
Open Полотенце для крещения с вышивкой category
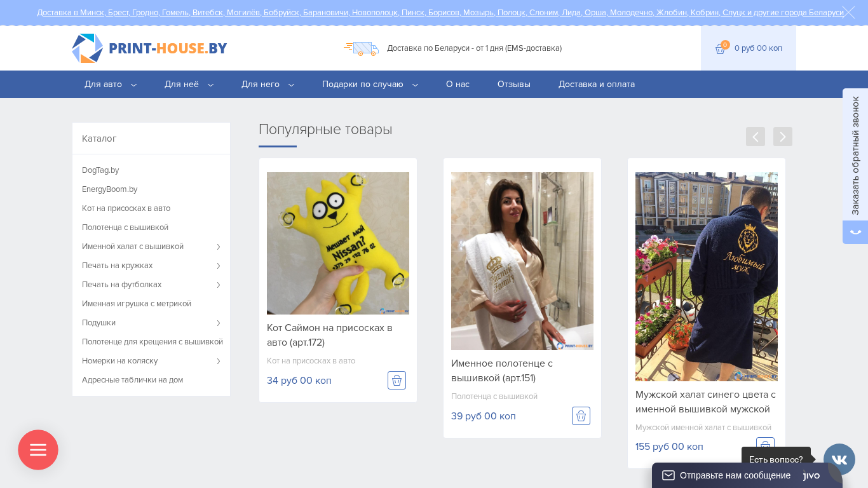click(153, 342)
